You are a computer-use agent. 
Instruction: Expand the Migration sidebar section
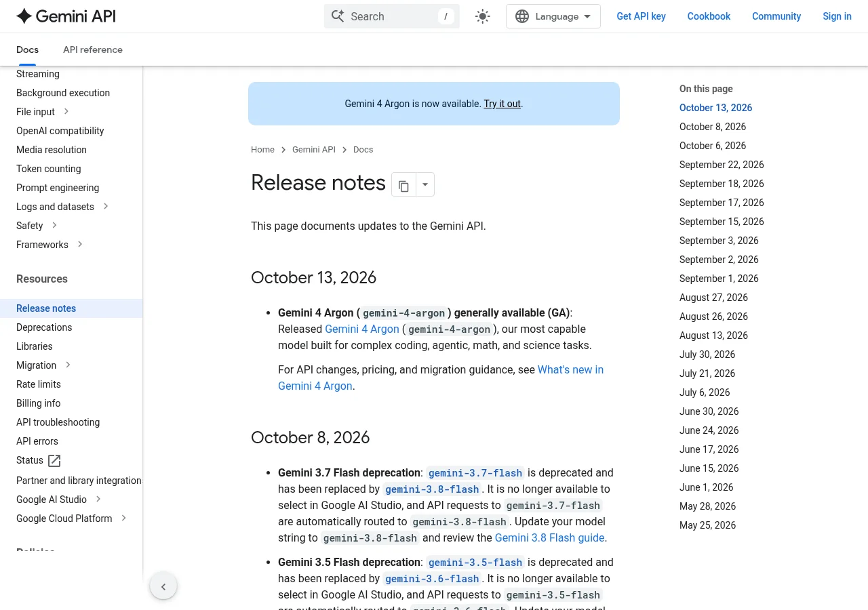68,365
